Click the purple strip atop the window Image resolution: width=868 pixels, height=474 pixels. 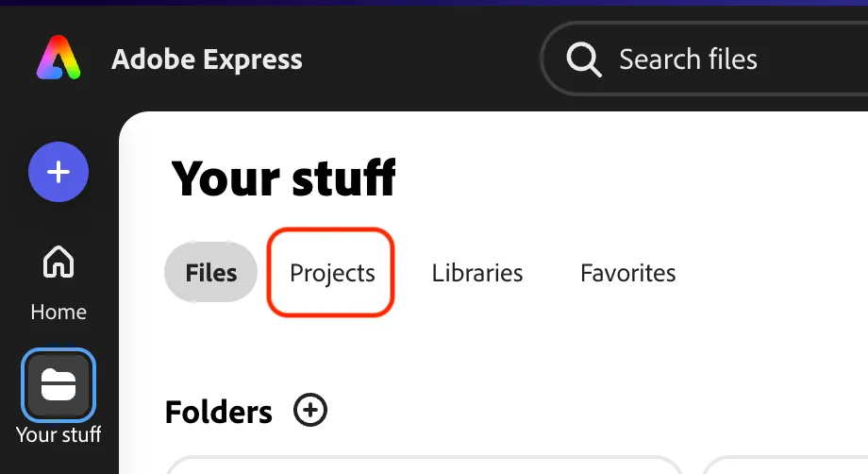(434, 3)
